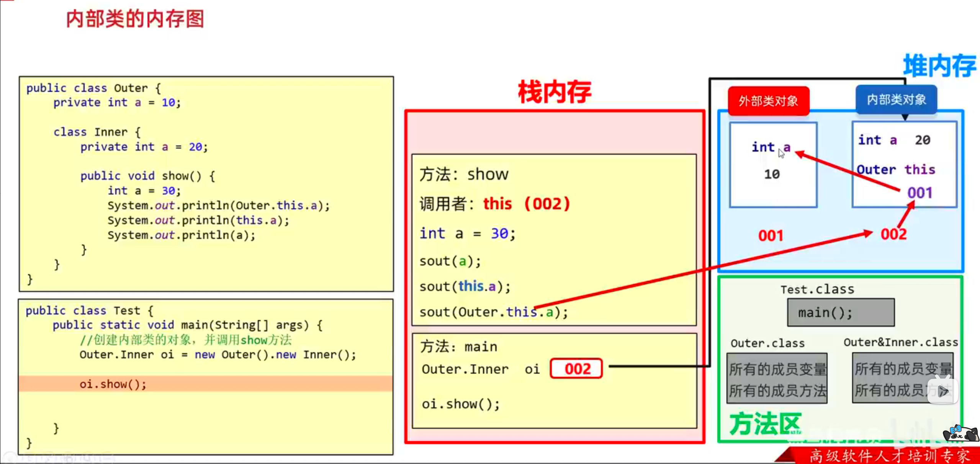Click the red 外部类对象 label

tap(768, 101)
